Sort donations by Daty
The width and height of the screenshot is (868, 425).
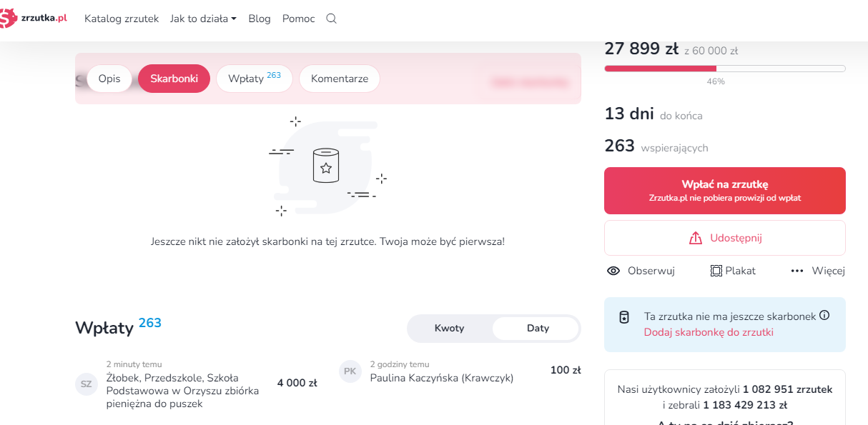pos(538,329)
